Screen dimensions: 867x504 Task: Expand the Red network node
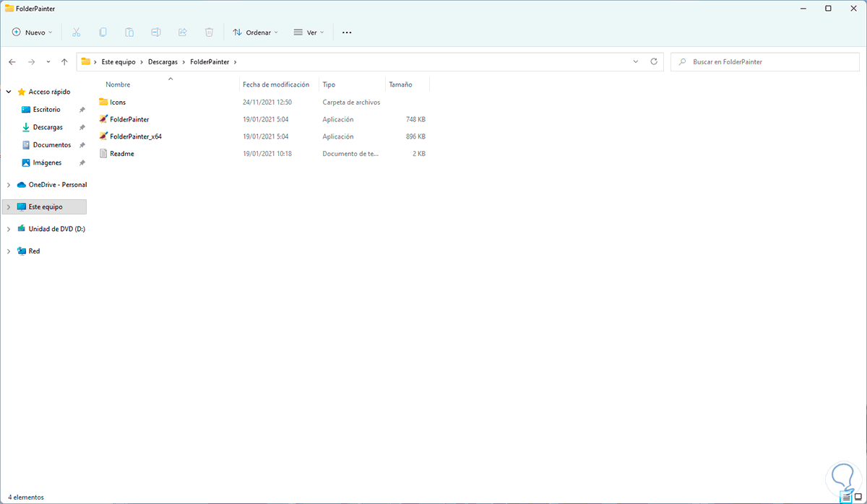coord(9,251)
